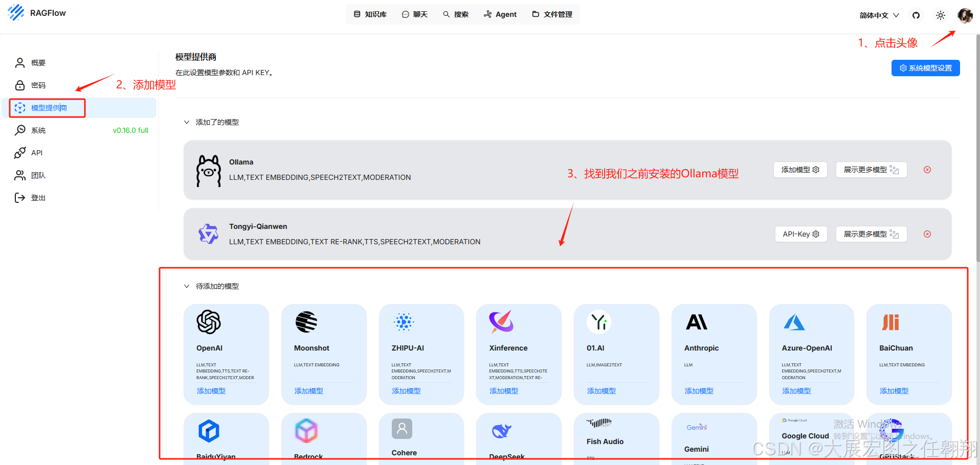Click 添加模型 under Azure-OpenAI
The image size is (980, 465).
tap(796, 391)
